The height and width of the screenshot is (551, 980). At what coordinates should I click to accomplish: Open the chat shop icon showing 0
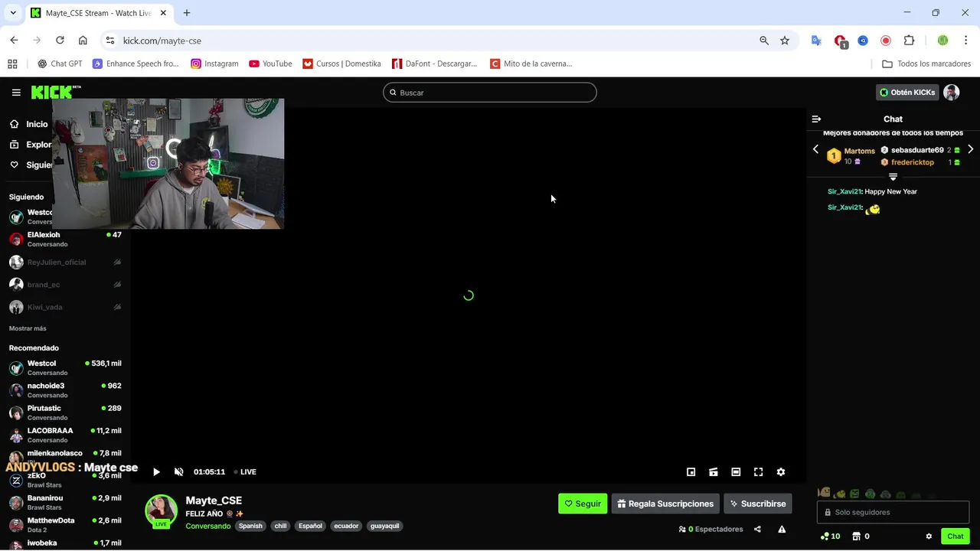point(861,536)
